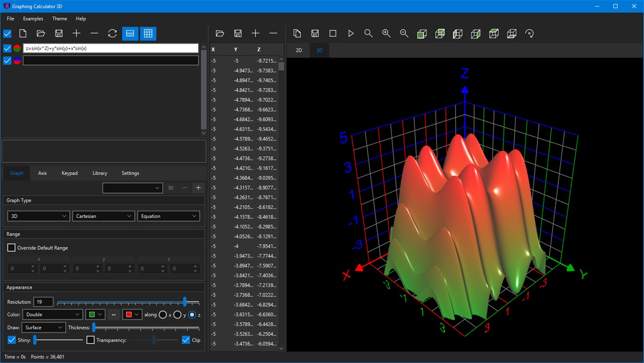Viewport: 644px width, 363px height.
Task: Refresh all equations with the circular arrows icon
Action: point(112,33)
